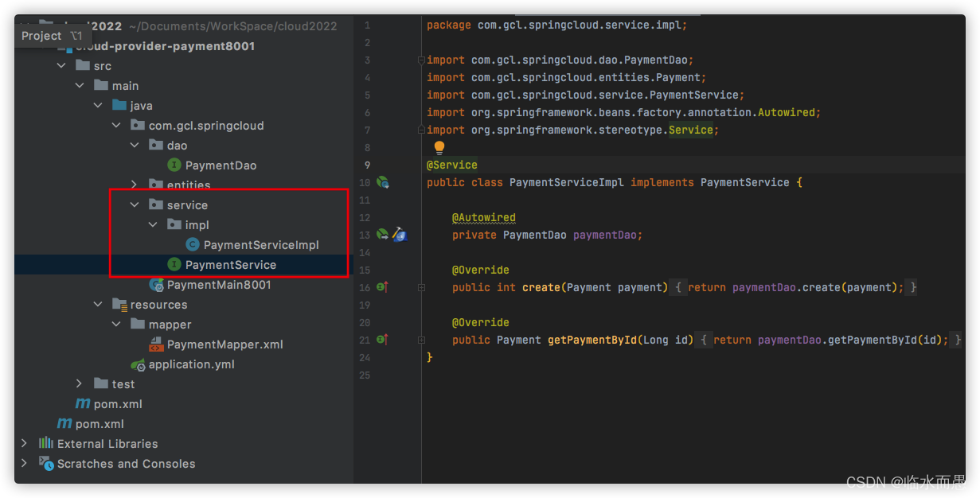Click the import of PaymentDao on line 3
Image resolution: width=980 pixels, height=498 pixels.
[560, 60]
